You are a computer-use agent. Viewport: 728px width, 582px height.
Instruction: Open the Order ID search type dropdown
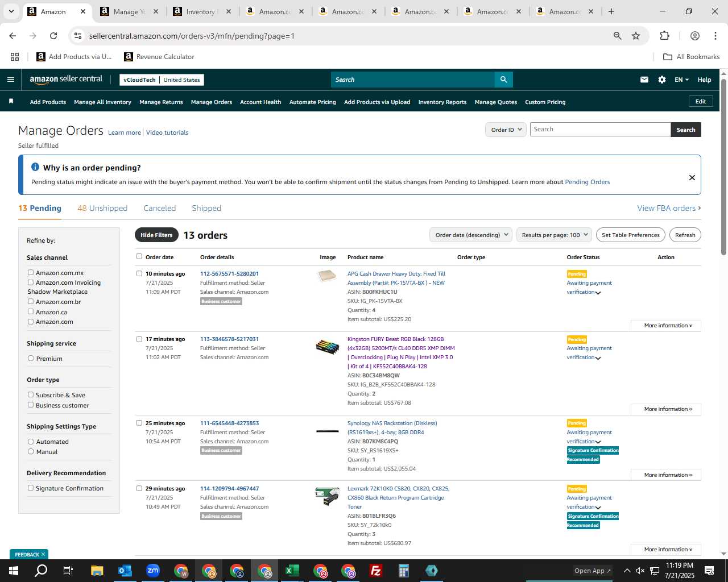(506, 130)
